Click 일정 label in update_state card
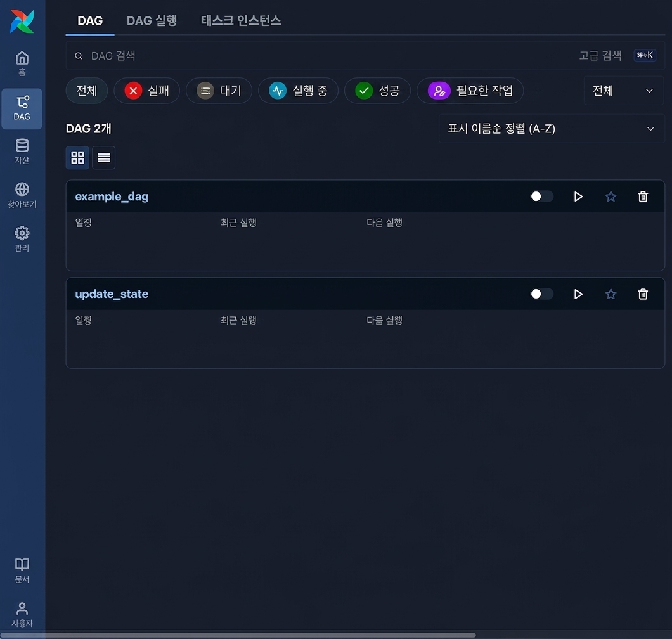Image resolution: width=672 pixels, height=639 pixels. point(83,320)
